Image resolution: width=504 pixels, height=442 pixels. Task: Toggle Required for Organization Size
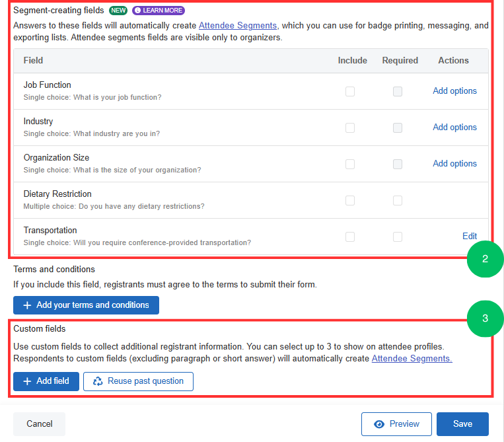(398, 164)
